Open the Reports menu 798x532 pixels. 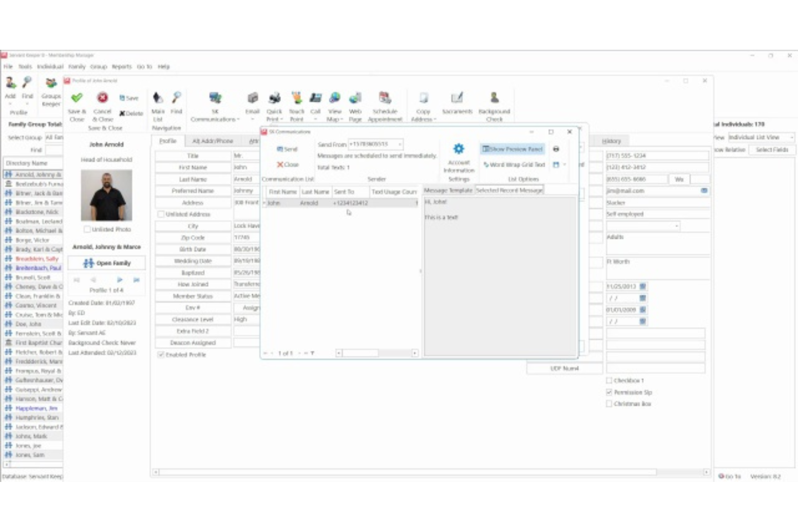121,67
